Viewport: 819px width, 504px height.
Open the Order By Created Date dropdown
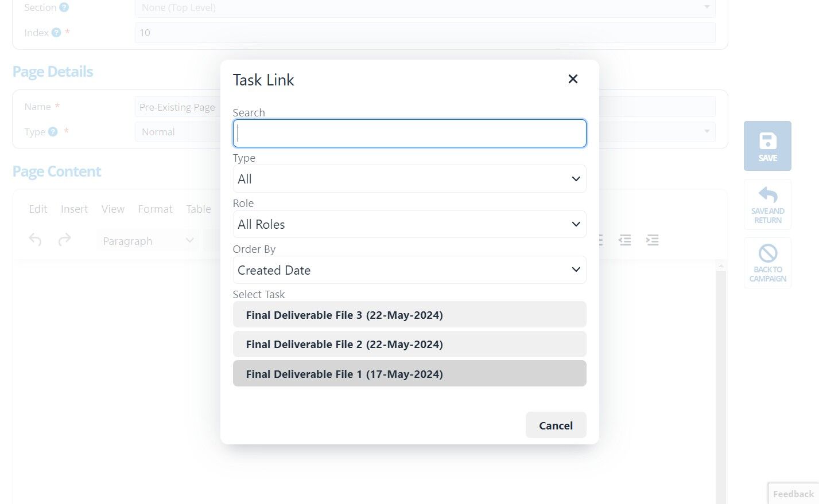(409, 270)
